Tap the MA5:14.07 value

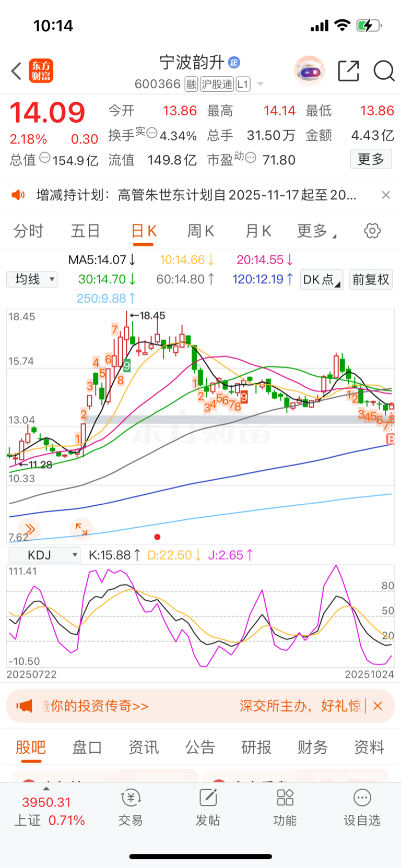(x=102, y=259)
